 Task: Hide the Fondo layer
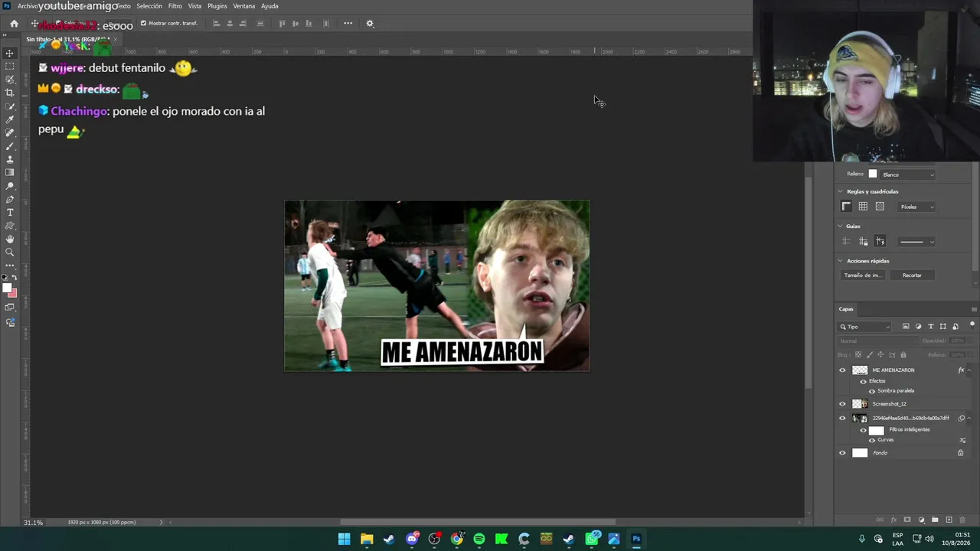[843, 453]
